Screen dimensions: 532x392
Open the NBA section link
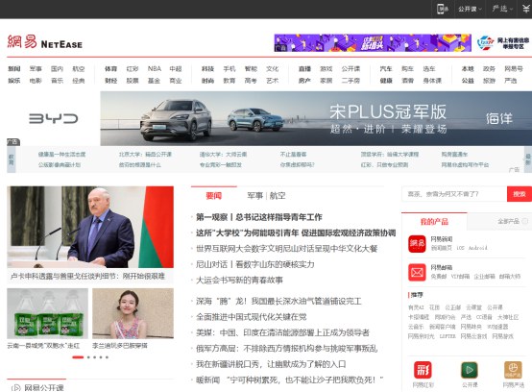tap(155, 69)
